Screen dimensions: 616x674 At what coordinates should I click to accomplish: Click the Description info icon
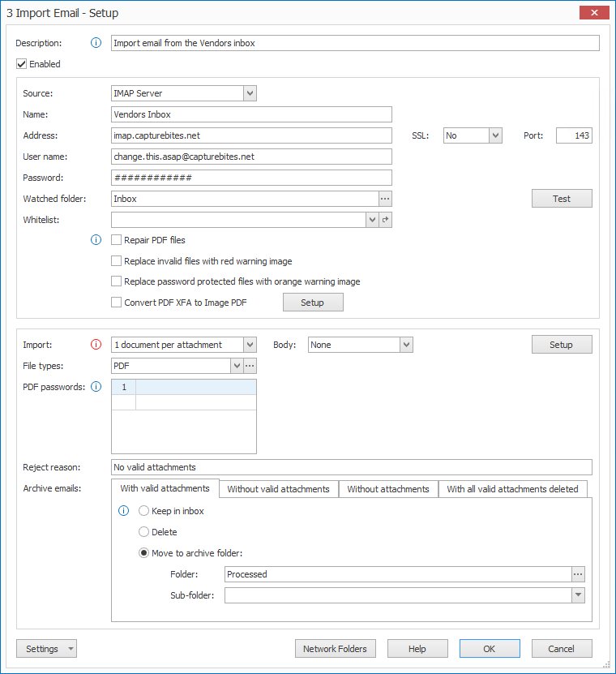coord(96,43)
